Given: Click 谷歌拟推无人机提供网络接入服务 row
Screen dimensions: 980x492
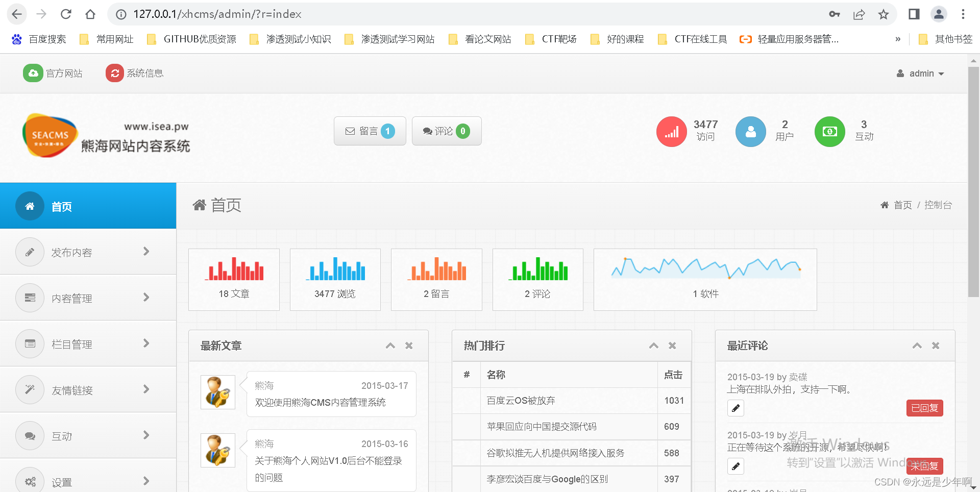Looking at the screenshot, I should pos(555,453).
